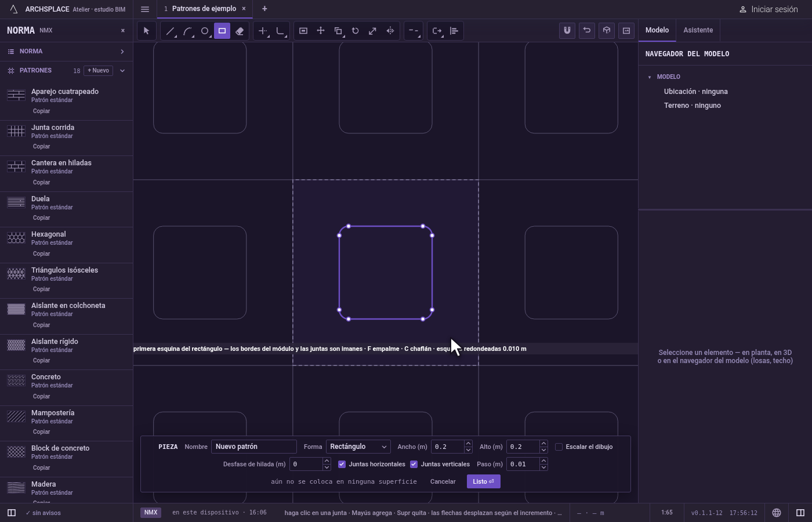Select the Patrones de ejemplo document tab
Image resolution: width=812 pixels, height=522 pixels.
pos(204,9)
